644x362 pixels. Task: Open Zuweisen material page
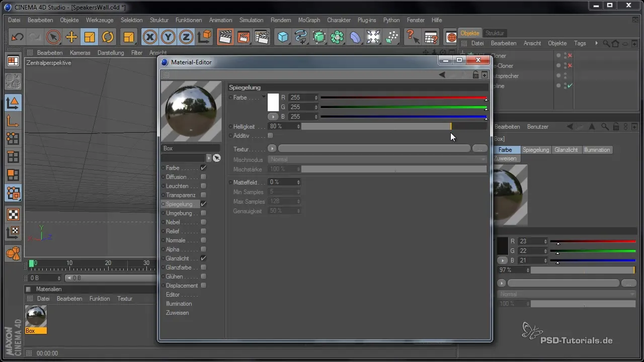tap(177, 313)
